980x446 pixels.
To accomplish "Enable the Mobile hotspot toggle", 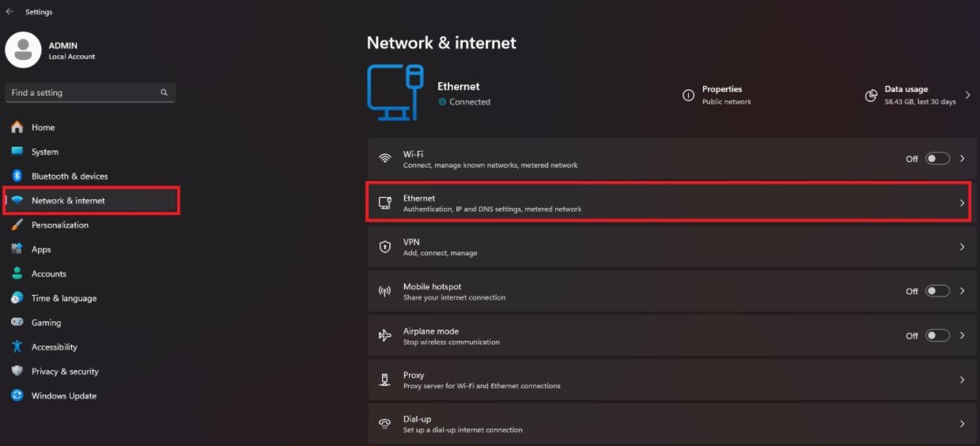I will coord(937,291).
